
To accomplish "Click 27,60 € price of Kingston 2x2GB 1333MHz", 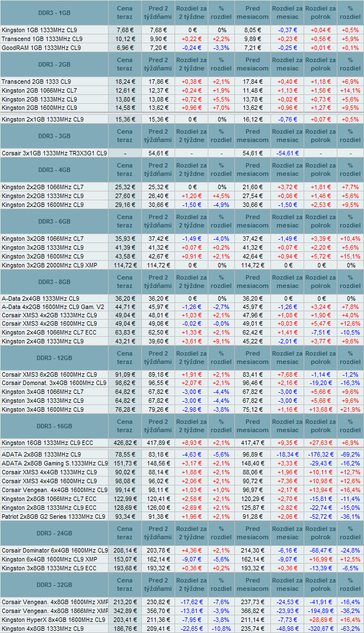I will (126, 196).
